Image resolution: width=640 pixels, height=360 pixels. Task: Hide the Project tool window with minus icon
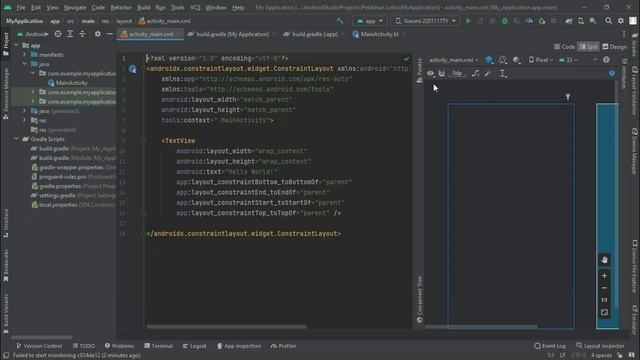click(x=109, y=34)
